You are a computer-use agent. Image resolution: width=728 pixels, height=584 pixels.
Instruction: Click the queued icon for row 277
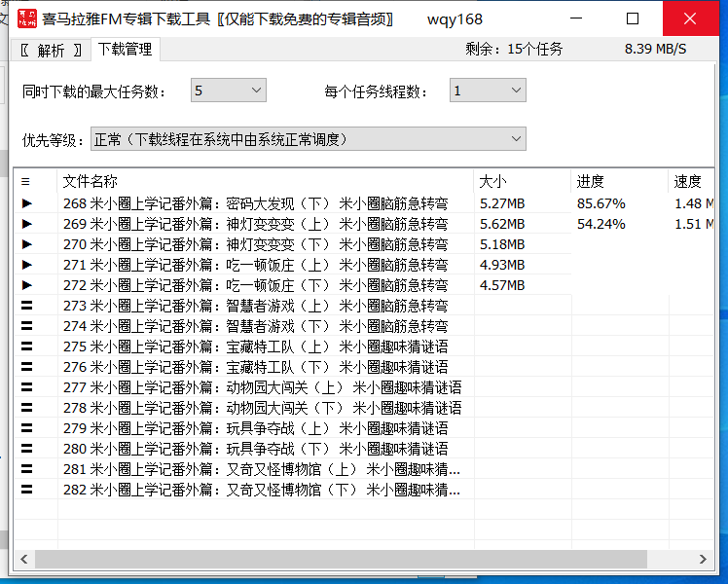(27, 387)
